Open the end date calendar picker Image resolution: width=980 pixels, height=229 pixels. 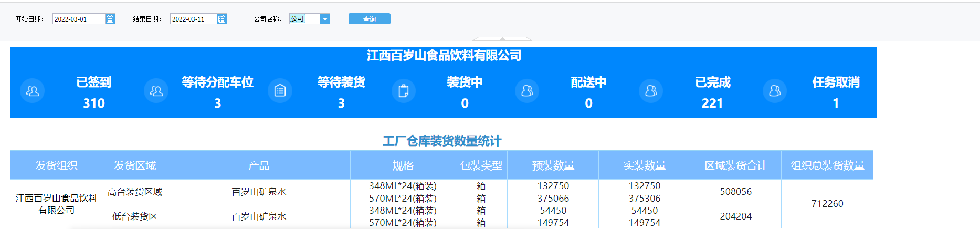222,19
